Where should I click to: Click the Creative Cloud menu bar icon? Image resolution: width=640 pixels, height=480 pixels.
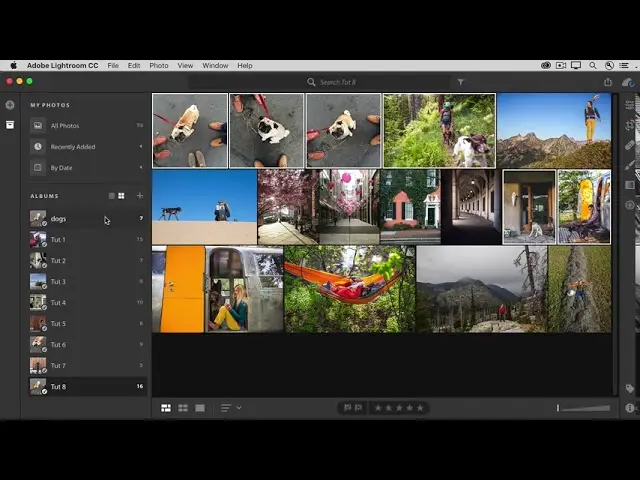(546, 65)
